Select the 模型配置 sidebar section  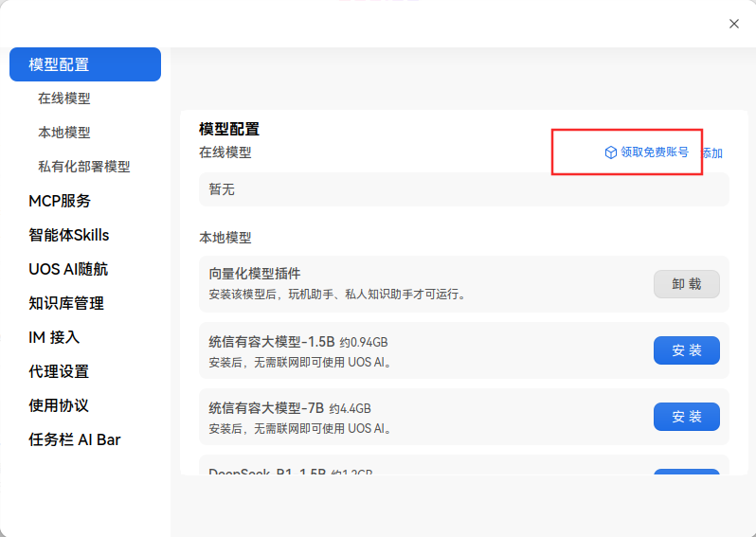85,64
